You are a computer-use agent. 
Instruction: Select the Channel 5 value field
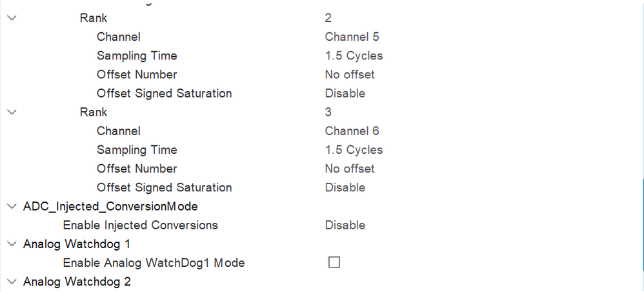click(x=352, y=37)
